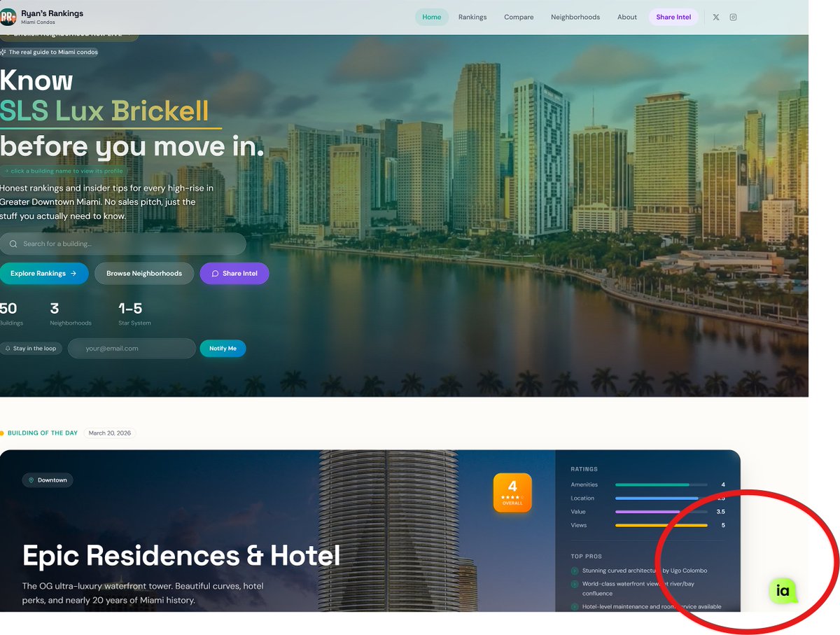Focus the 'Search for a building' field
Image resolution: width=840 pixels, height=635 pixels.
(122, 244)
